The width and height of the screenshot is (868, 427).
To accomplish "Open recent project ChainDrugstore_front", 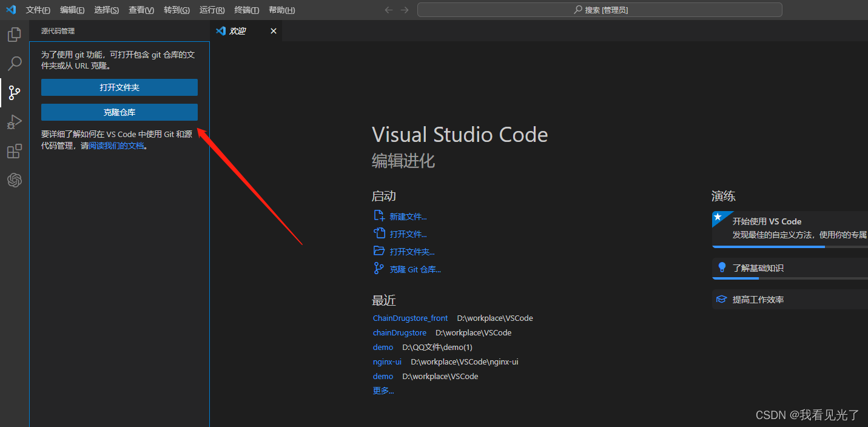I will pos(410,318).
